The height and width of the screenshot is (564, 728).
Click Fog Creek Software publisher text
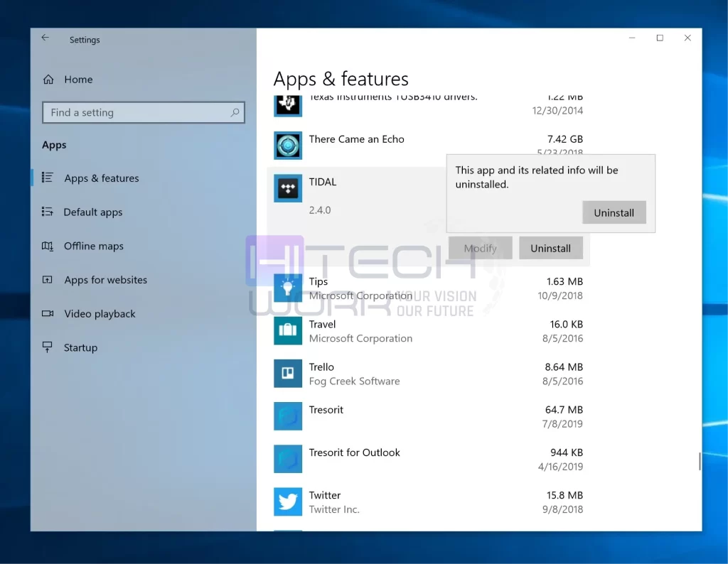354,381
